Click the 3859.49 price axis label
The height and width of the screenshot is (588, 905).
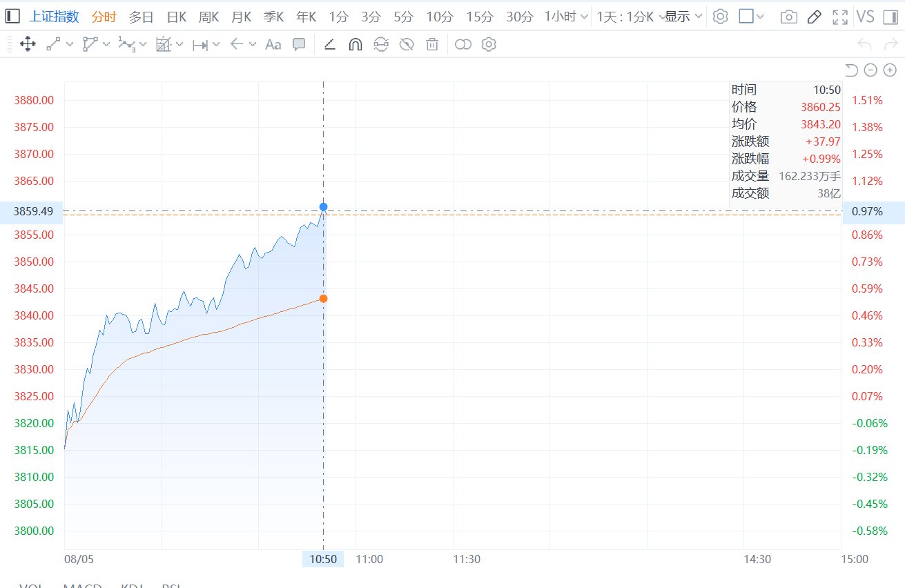pyautogui.click(x=32, y=211)
